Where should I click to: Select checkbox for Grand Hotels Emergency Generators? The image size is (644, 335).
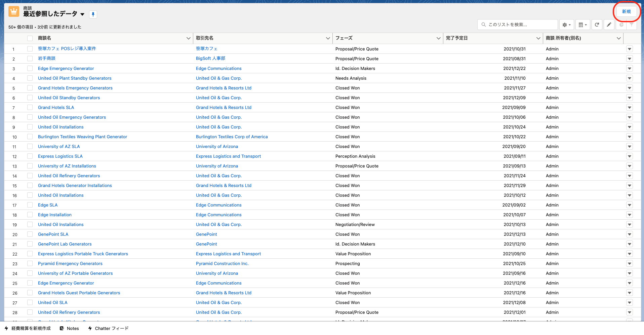(x=30, y=88)
